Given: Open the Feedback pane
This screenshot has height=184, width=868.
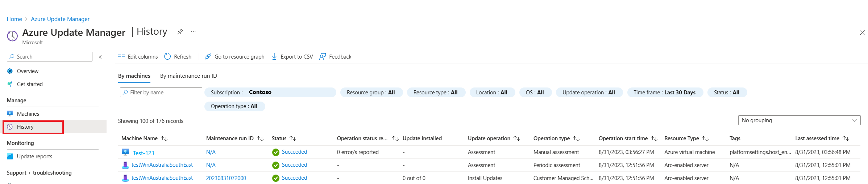Looking at the screenshot, I should coord(335,57).
